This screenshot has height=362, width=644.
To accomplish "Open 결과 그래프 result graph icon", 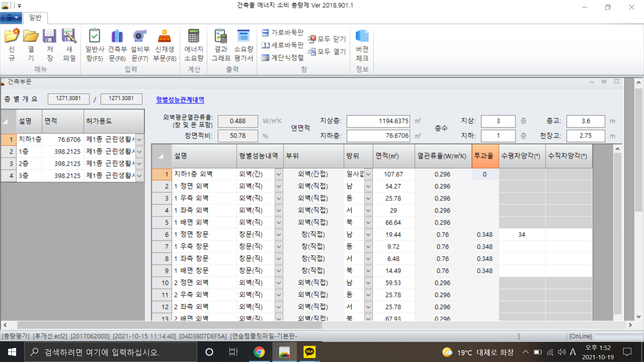I will (221, 36).
